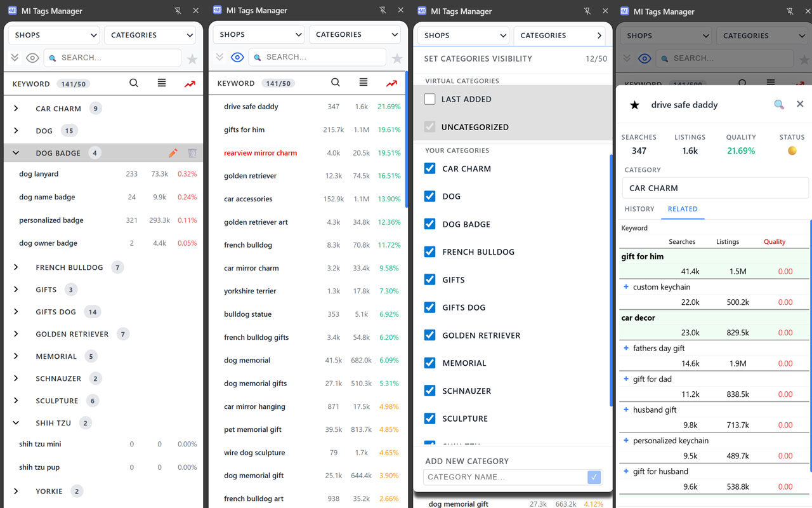Click magnifier icon beside drive safe daddy title
The height and width of the screenshot is (508, 812).
(779, 105)
